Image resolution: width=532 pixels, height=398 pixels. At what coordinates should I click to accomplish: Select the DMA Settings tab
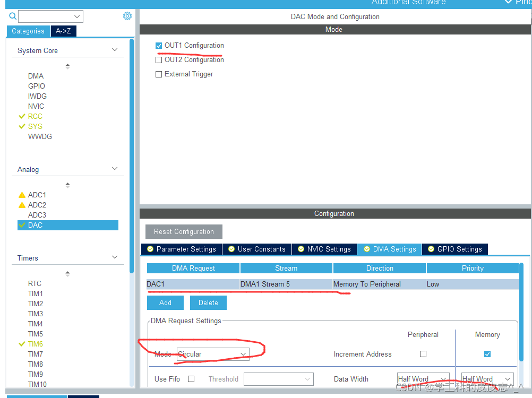(x=390, y=249)
